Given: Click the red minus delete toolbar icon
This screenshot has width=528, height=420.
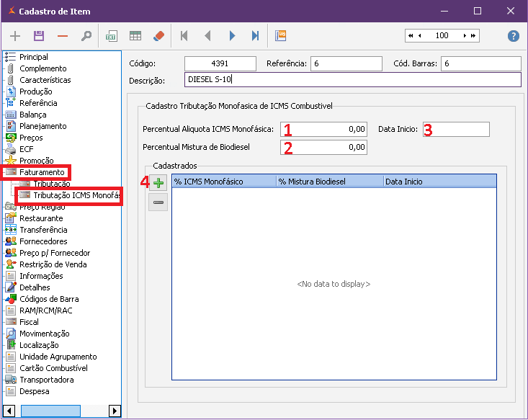Looking at the screenshot, I should pyautogui.click(x=62, y=36).
